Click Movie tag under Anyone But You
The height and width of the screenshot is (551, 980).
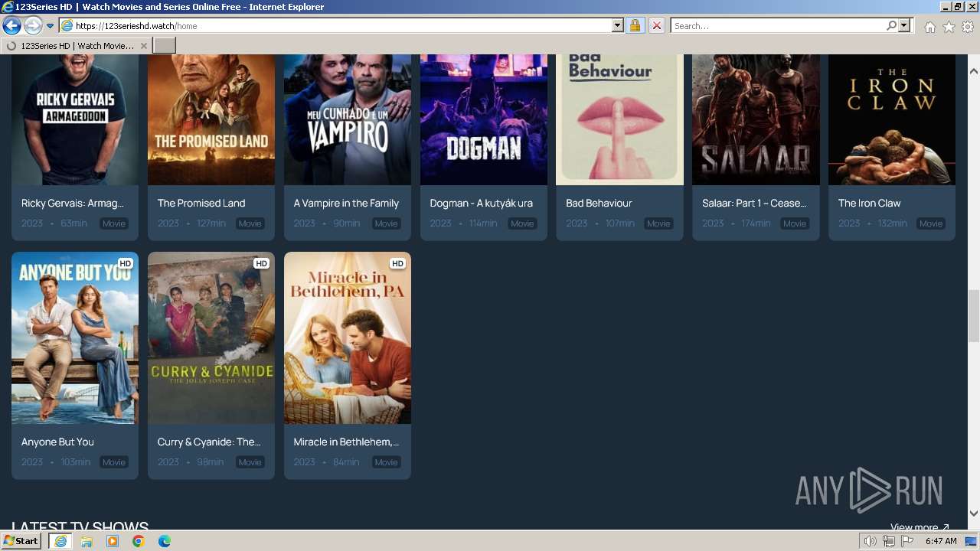pyautogui.click(x=114, y=462)
